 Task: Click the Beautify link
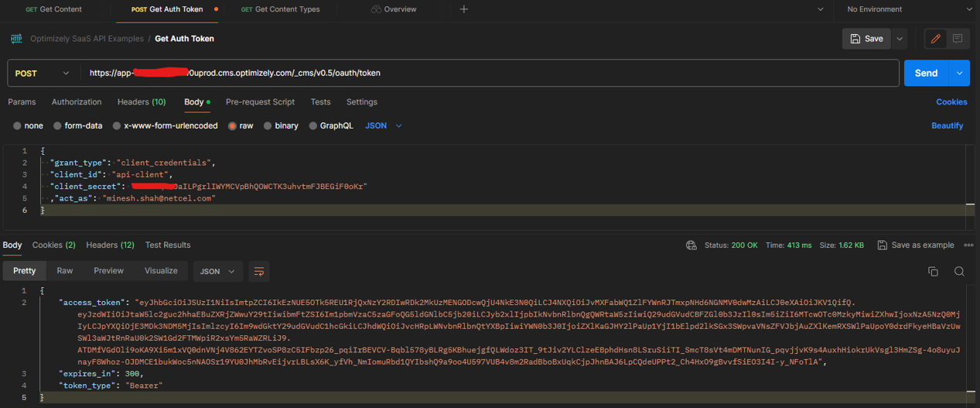[947, 125]
